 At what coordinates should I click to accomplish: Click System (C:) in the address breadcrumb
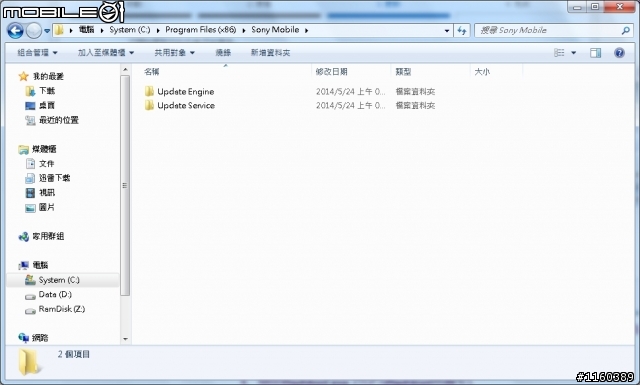(130, 30)
